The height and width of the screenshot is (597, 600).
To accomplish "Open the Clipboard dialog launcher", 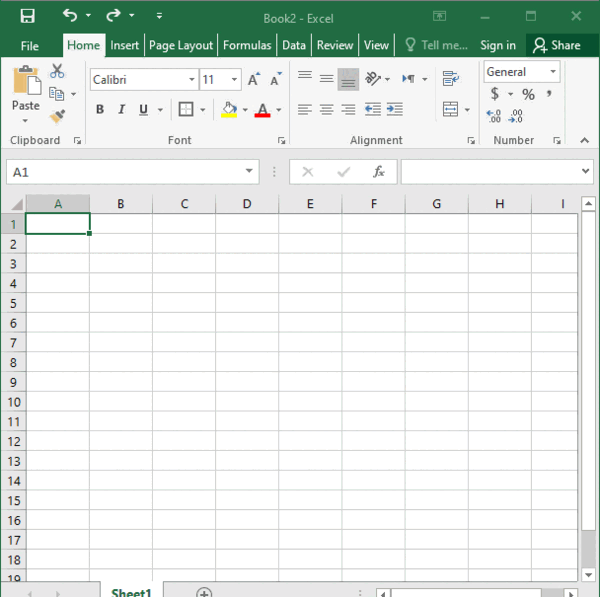I will 77,141.
